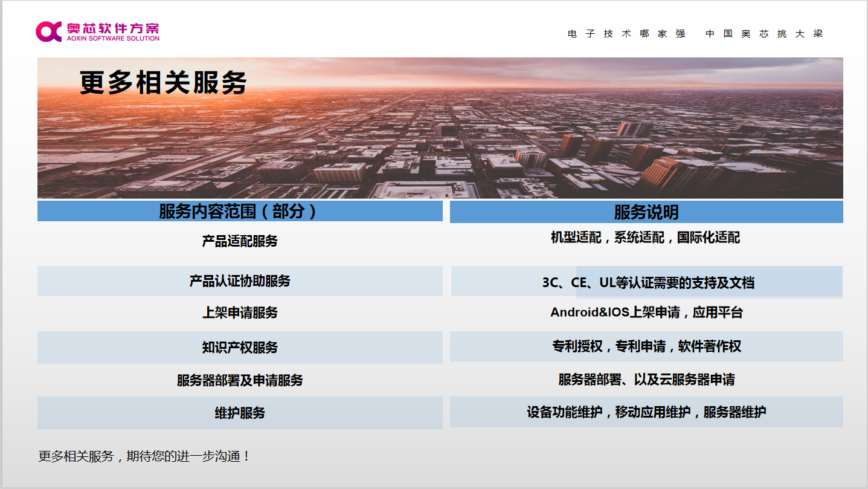Click the Aoxin Software Solution logo
Screen dimensions: 868x489
coord(98,31)
